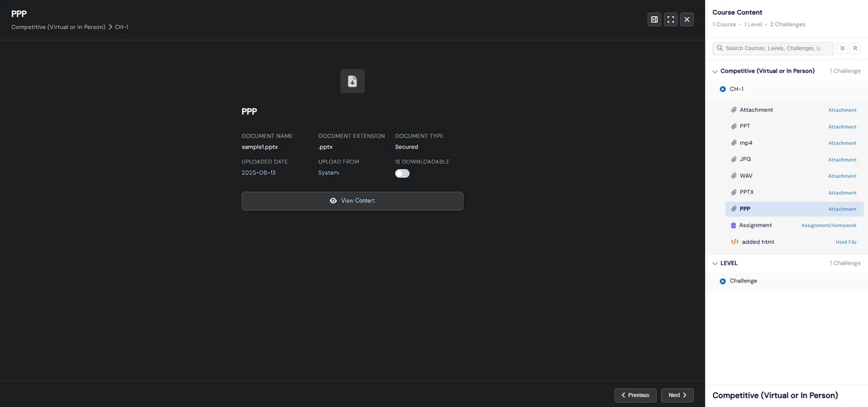Select the highlighted PPP attachment
The width and height of the screenshot is (868, 407).
[x=794, y=209]
